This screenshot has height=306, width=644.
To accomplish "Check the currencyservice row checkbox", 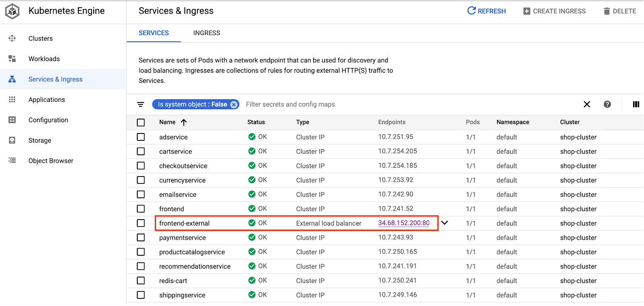I will [141, 180].
